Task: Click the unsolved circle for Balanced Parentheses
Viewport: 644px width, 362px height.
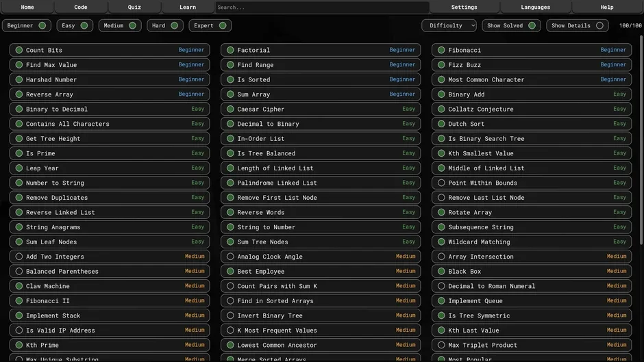Action: point(19,271)
